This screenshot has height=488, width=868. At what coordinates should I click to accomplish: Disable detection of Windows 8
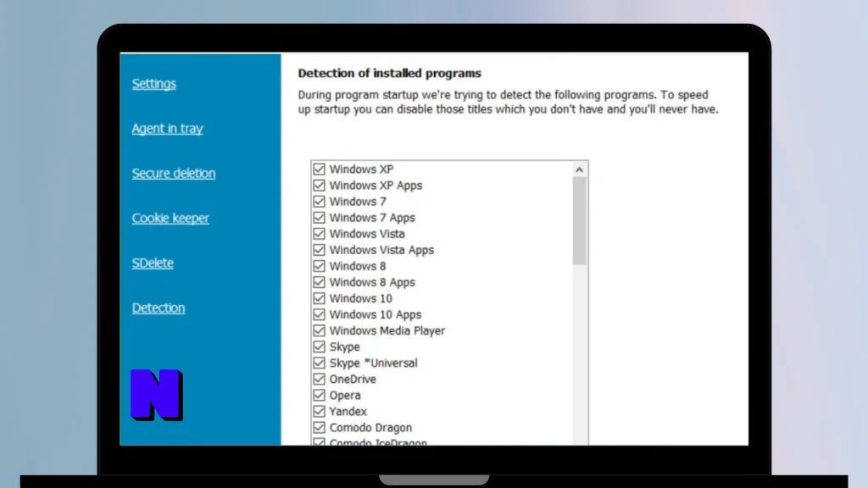click(x=319, y=266)
